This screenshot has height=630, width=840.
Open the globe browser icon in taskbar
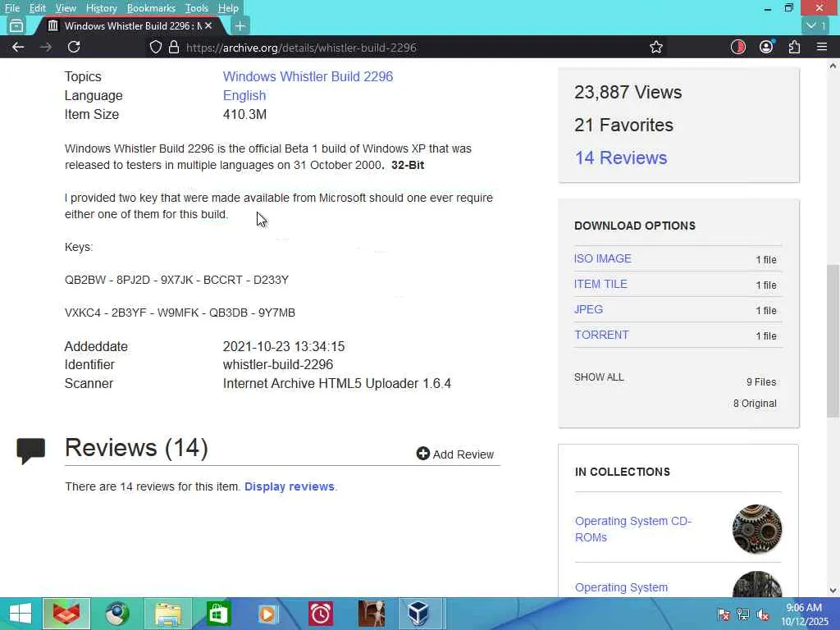pos(116,614)
